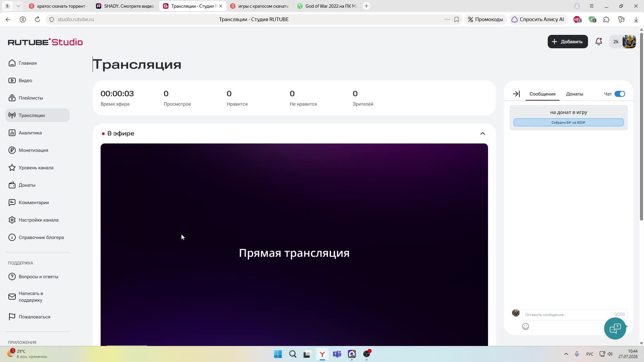Viewport: 644px width, 362px height.
Task: Click the Вопросы и ответы question icon
Action: point(12,277)
